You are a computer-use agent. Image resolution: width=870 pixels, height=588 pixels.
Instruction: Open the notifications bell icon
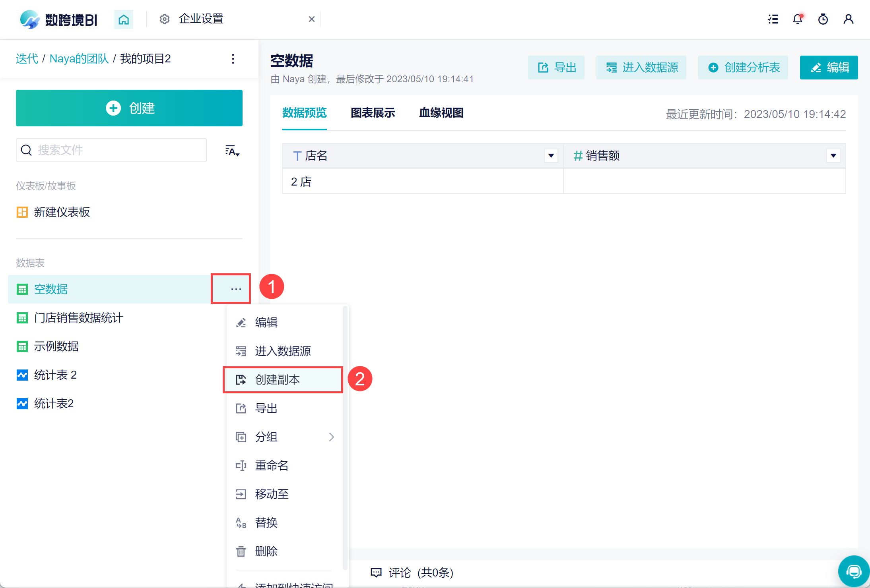tap(798, 19)
